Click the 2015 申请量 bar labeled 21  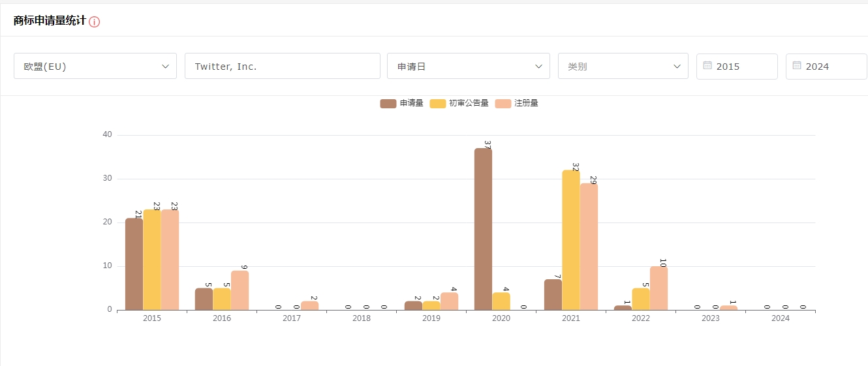[x=134, y=264]
